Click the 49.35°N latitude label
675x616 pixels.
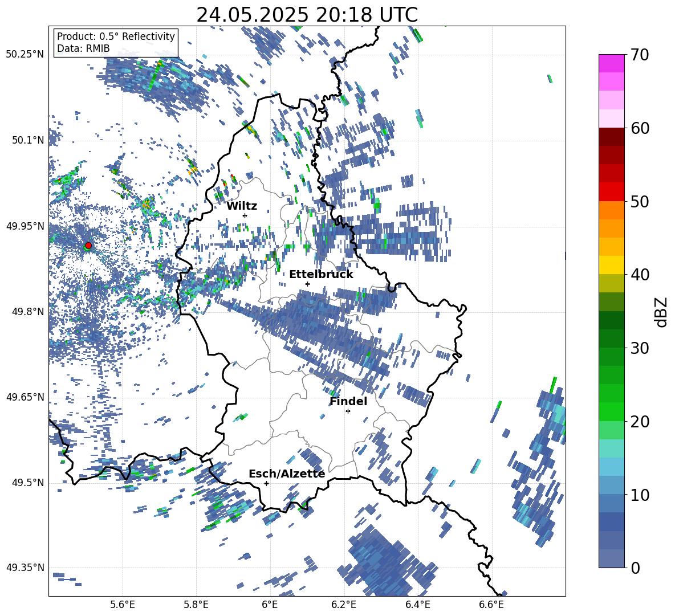[25, 568]
